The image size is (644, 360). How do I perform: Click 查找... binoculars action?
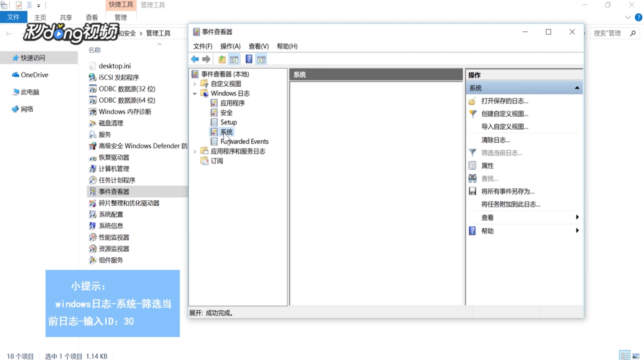[x=490, y=179]
